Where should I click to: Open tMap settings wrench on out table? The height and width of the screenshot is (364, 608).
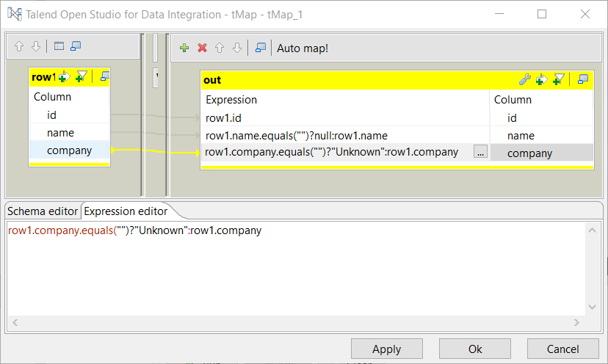click(524, 79)
